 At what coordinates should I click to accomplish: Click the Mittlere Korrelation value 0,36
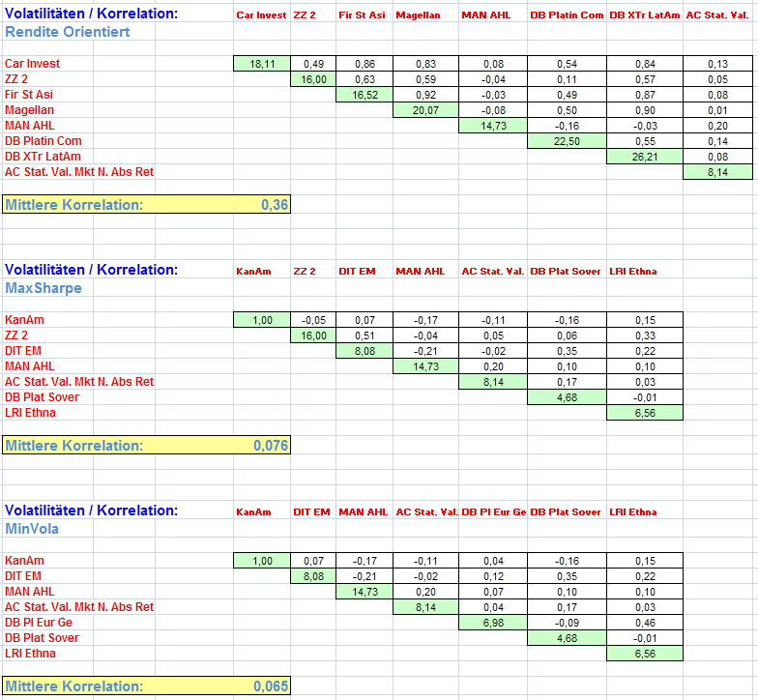275,205
